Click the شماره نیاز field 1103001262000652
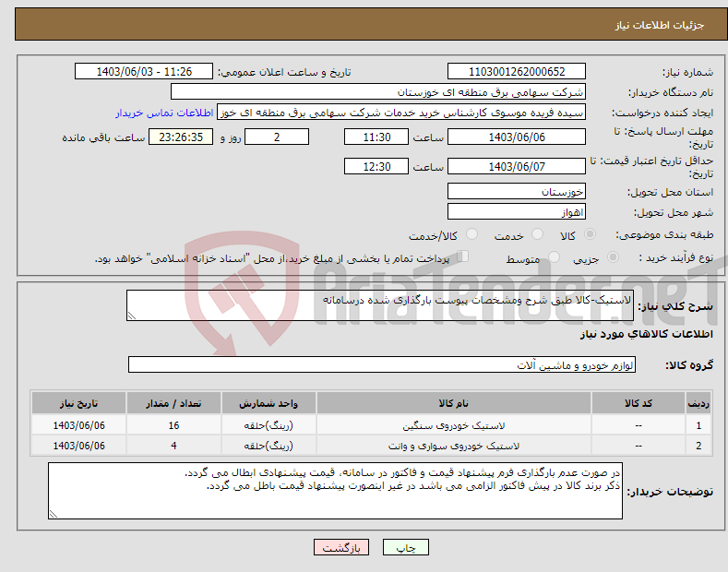728x572 pixels. click(517, 72)
